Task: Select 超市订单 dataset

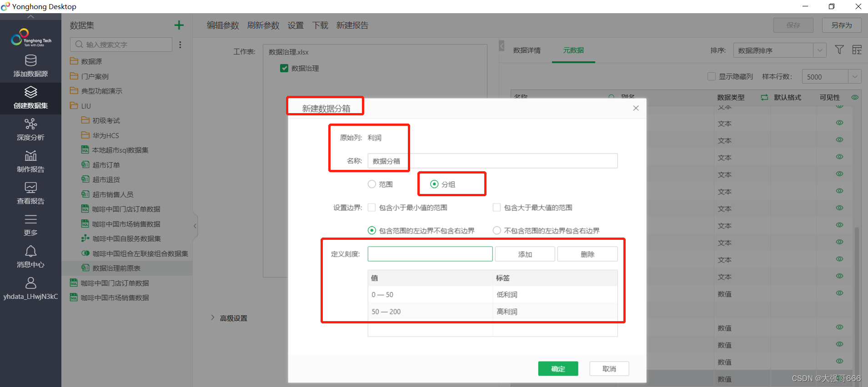Action: click(x=100, y=165)
